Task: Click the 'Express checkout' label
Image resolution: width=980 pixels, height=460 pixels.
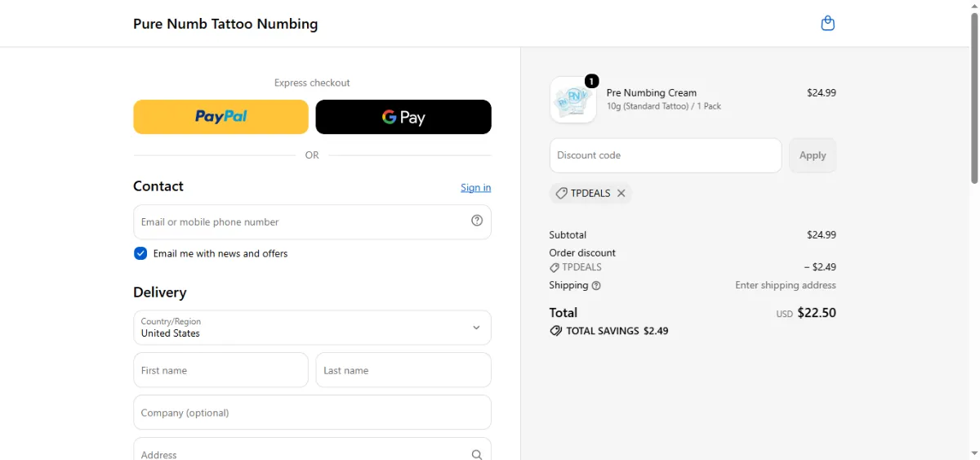Action: point(312,83)
